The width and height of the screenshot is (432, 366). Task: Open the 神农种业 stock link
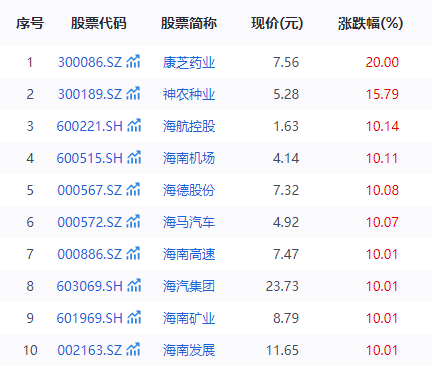[x=189, y=94]
